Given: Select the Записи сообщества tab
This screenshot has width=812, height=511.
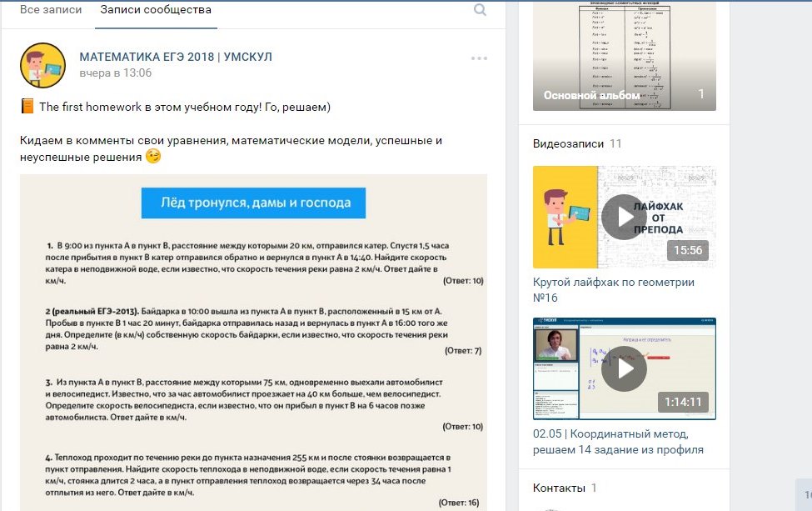Looking at the screenshot, I should (155, 10).
